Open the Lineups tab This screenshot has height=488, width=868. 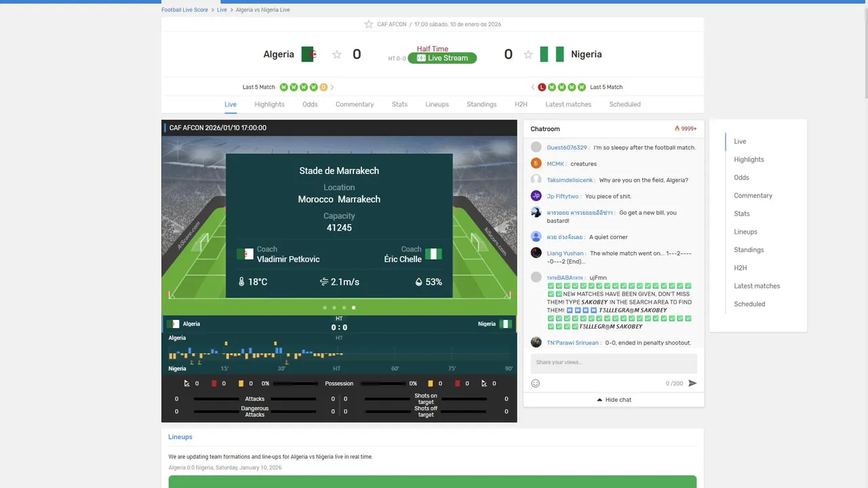(x=437, y=104)
